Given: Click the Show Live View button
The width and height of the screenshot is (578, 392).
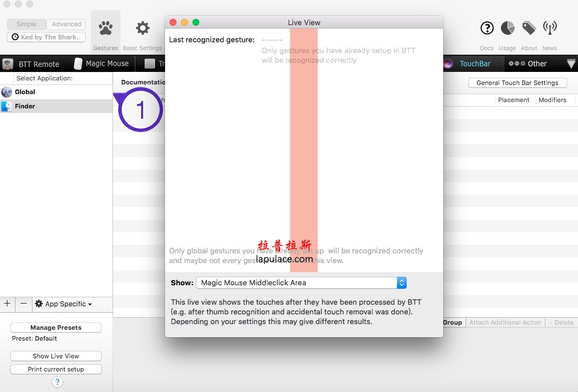Looking at the screenshot, I should pos(56,356).
